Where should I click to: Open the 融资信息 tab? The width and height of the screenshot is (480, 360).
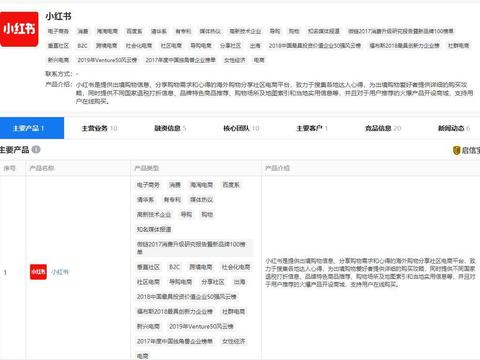pos(170,128)
